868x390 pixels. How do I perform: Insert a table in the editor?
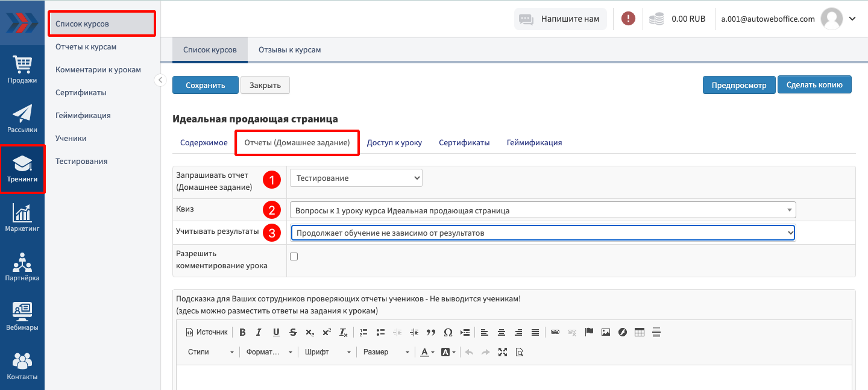click(x=640, y=332)
